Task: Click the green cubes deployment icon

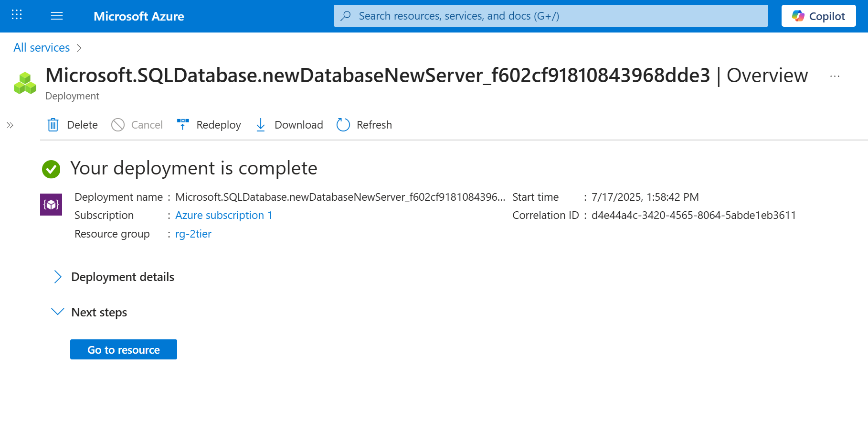Action: [25, 83]
